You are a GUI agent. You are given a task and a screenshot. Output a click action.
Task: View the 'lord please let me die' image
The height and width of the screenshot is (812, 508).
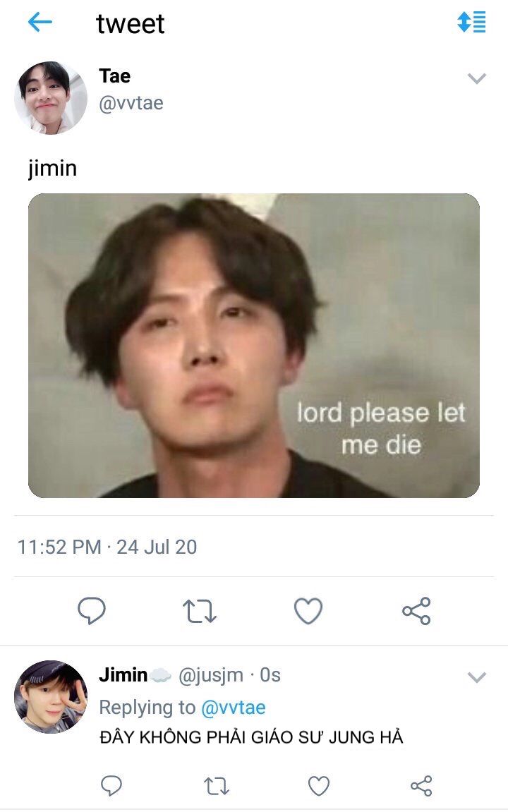[x=254, y=346]
